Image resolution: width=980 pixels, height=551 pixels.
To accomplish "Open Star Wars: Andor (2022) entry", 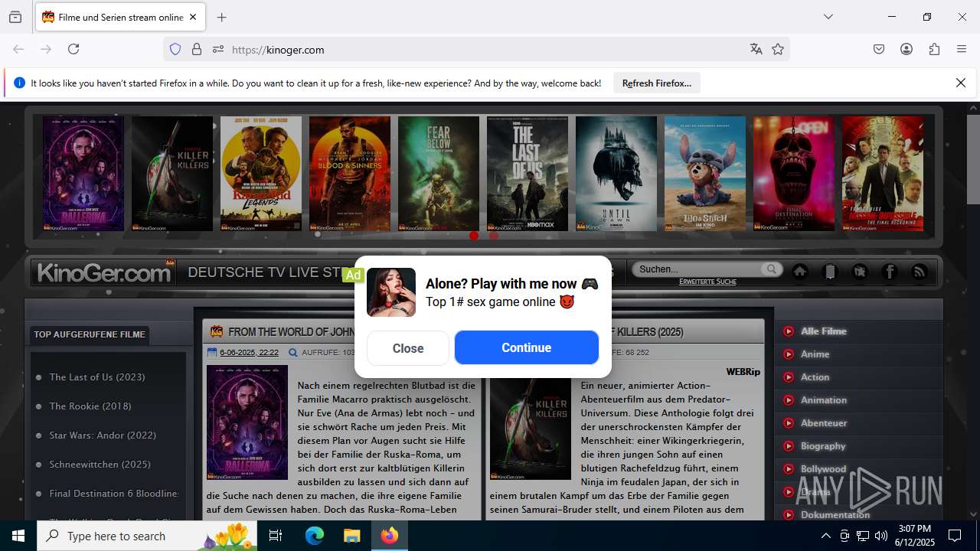I will pyautogui.click(x=103, y=435).
